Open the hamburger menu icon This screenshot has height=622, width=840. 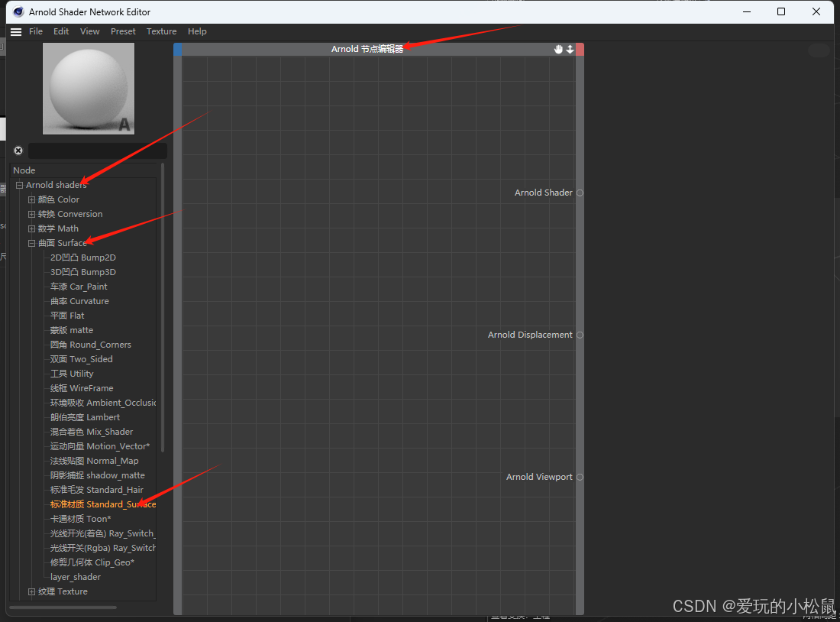point(16,31)
